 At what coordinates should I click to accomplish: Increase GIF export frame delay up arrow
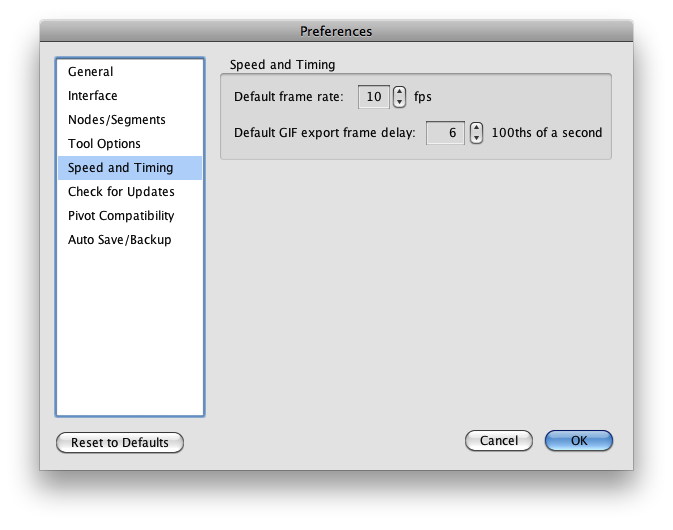click(476, 128)
